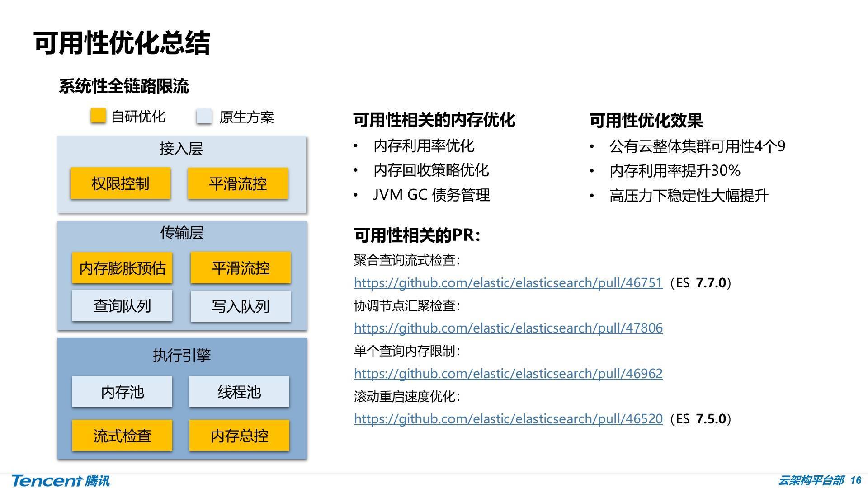The width and height of the screenshot is (868, 488).
Task: Click the 流式检查 box
Action: point(122,436)
